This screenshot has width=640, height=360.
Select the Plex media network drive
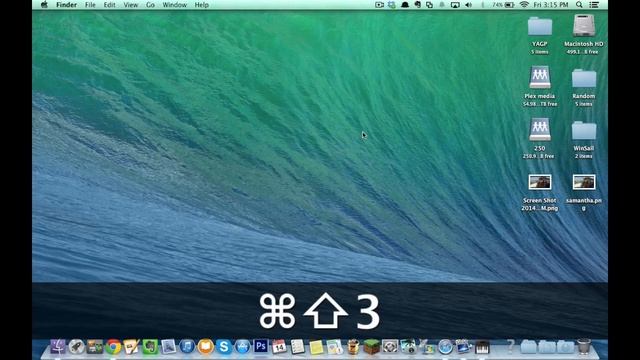click(540, 78)
